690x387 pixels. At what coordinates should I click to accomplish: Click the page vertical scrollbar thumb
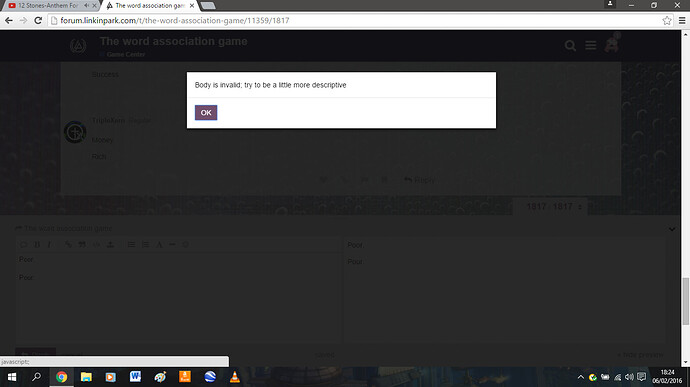685,302
